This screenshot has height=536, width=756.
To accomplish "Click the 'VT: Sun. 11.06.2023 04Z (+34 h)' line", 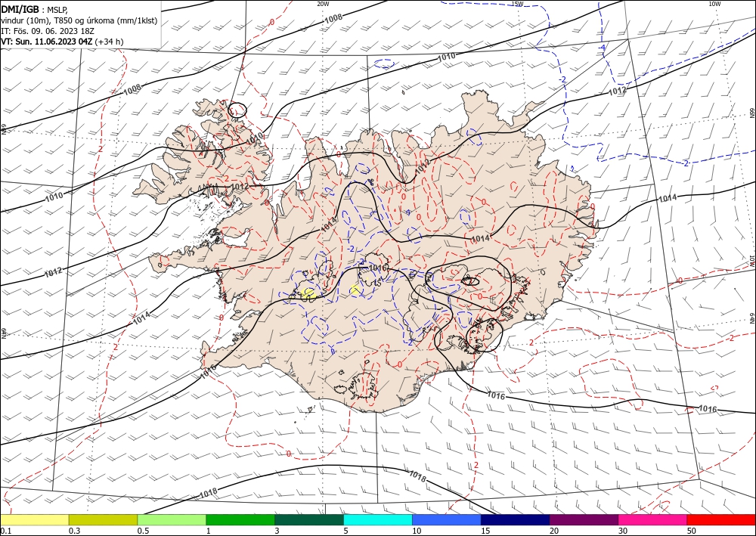I will click(62, 42).
